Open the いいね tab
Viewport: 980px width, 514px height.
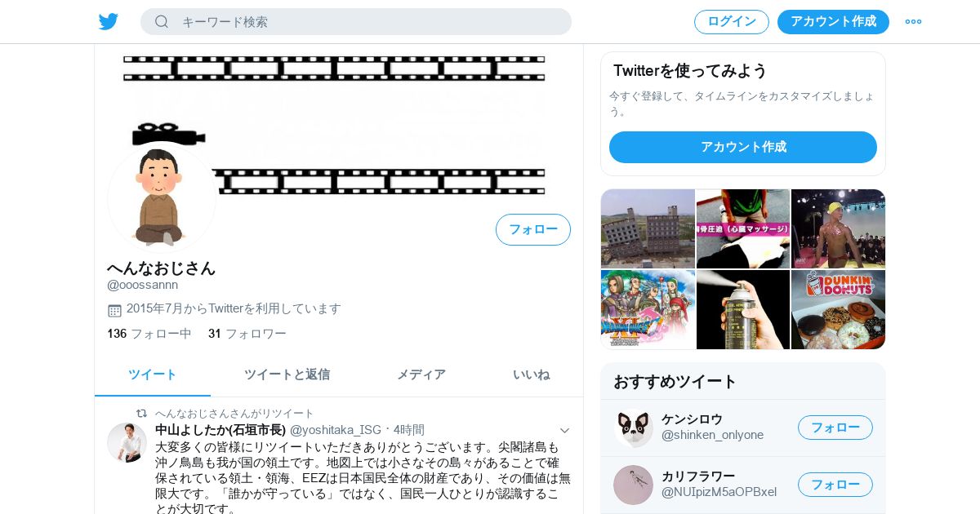pos(532,374)
